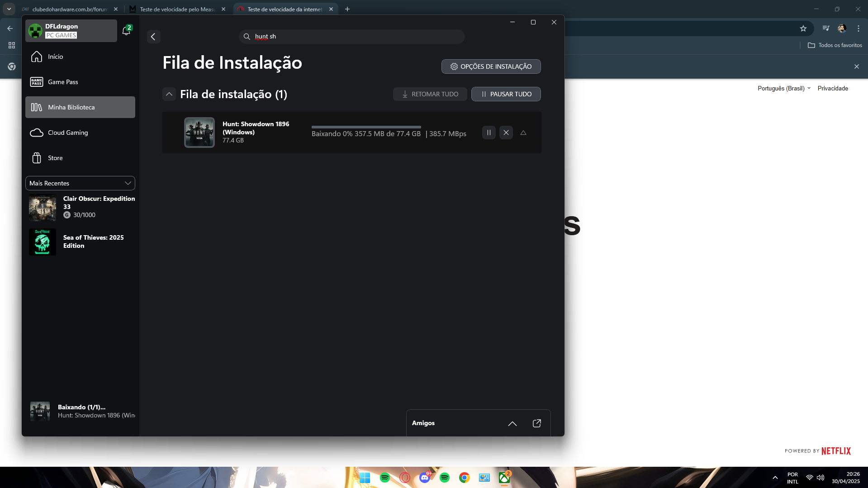This screenshot has width=868, height=488.
Task: Expand the Mais Recentes dropdown
Action: click(80, 183)
